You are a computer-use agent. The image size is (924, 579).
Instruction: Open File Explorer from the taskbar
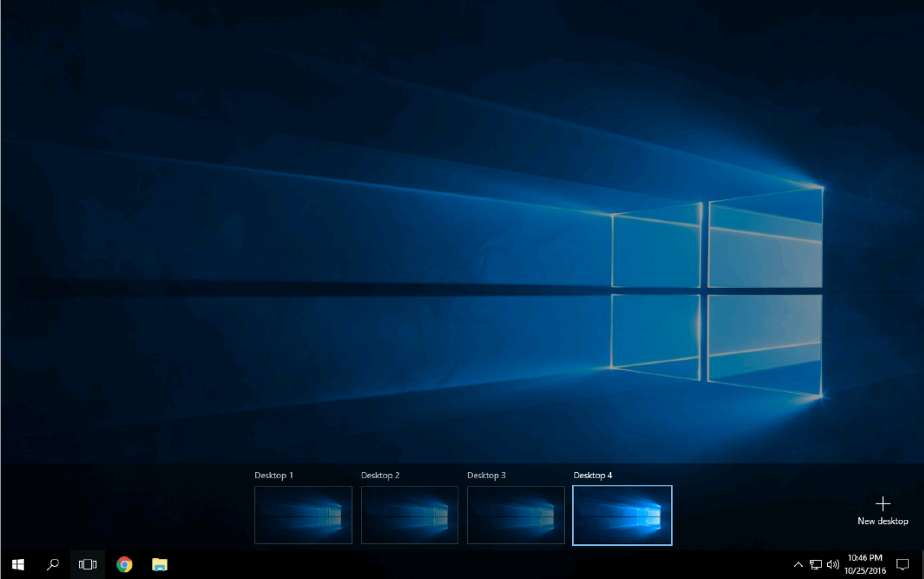tap(160, 564)
